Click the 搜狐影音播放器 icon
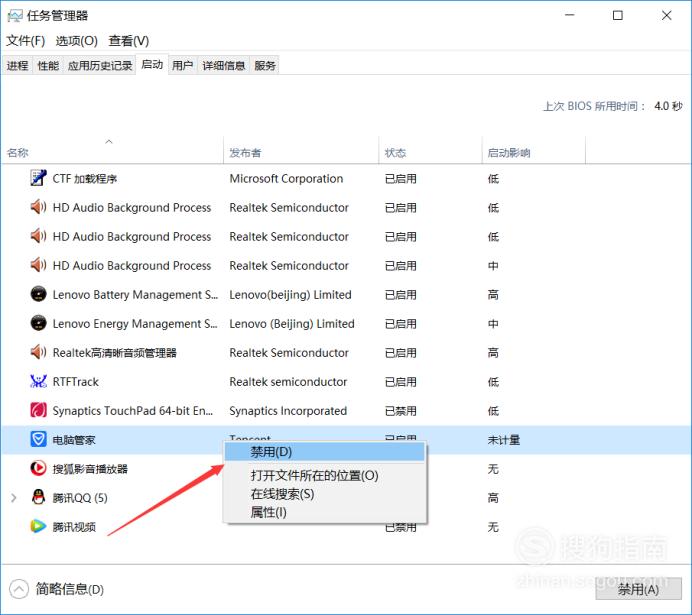 (38, 468)
